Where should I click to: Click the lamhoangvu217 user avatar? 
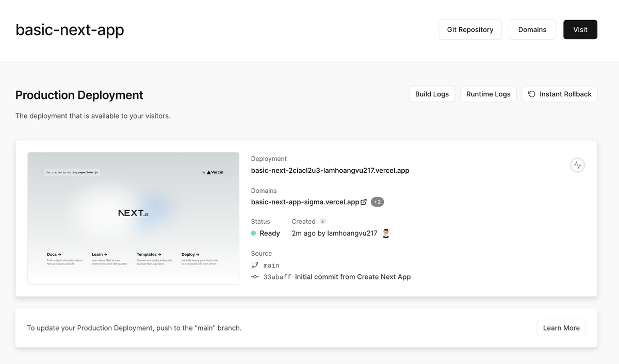[x=386, y=234]
